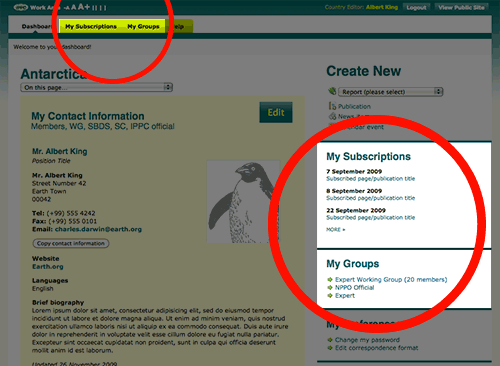Image resolution: width=500 pixels, height=366 pixels.
Task: Open the 'Report (please select)' dropdown
Action: 391,92
